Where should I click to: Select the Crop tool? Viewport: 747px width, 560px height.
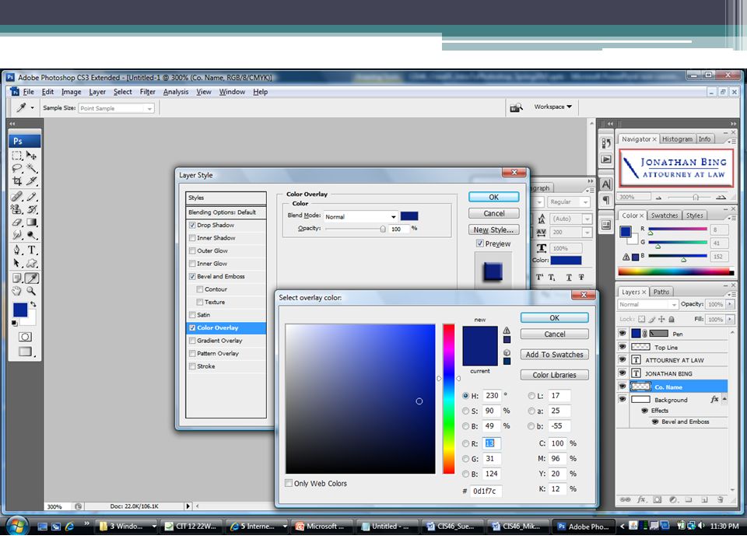(x=17, y=181)
